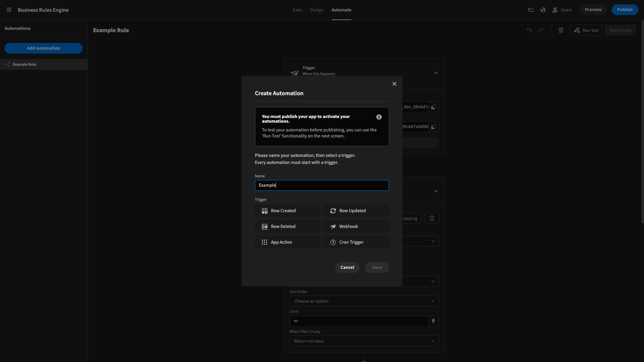Click the redo arrow in automation toolbar

[x=541, y=30]
